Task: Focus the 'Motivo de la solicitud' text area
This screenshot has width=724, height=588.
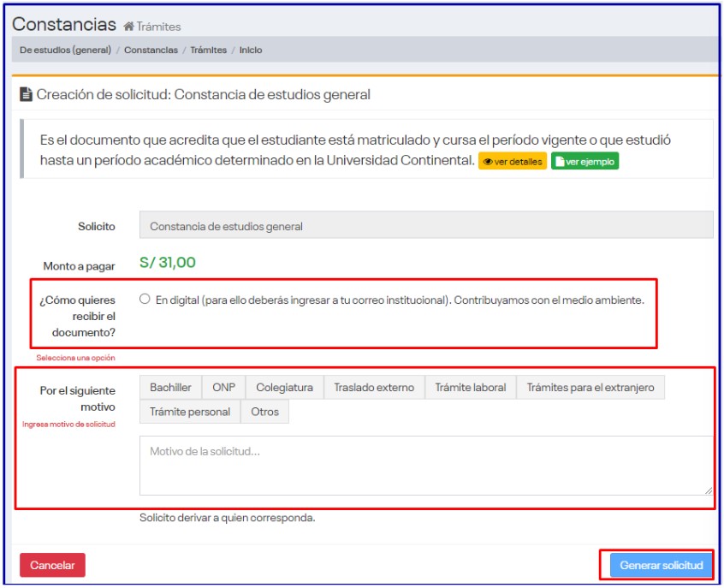Action: (x=425, y=466)
